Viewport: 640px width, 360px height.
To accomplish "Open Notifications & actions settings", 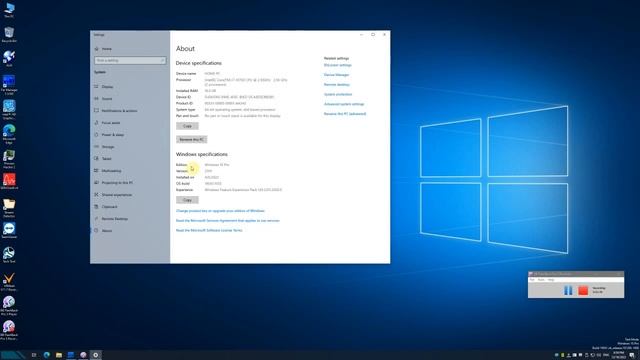I will [x=119, y=111].
